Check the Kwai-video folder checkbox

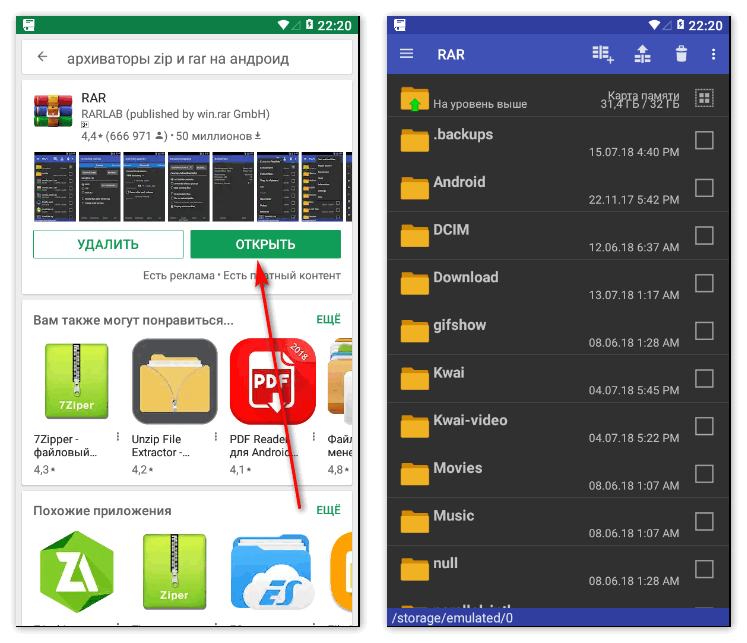click(x=704, y=426)
